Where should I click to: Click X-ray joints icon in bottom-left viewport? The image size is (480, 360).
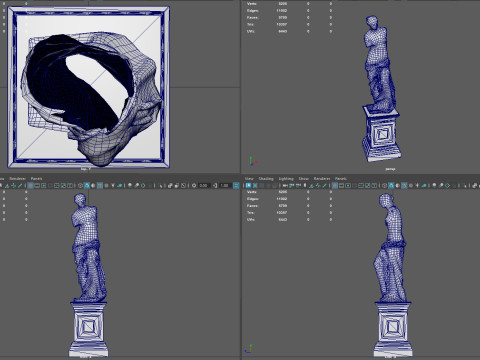(x=183, y=185)
